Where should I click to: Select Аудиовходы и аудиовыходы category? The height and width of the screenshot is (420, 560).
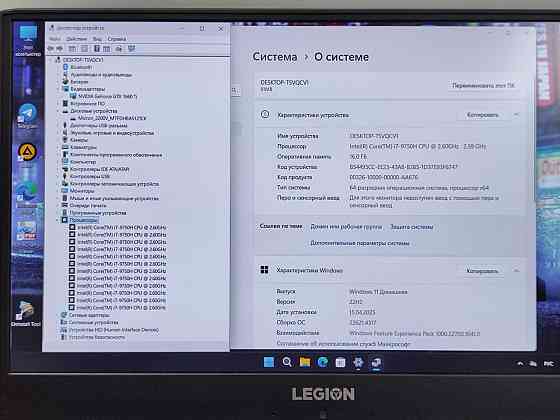[x=101, y=75]
